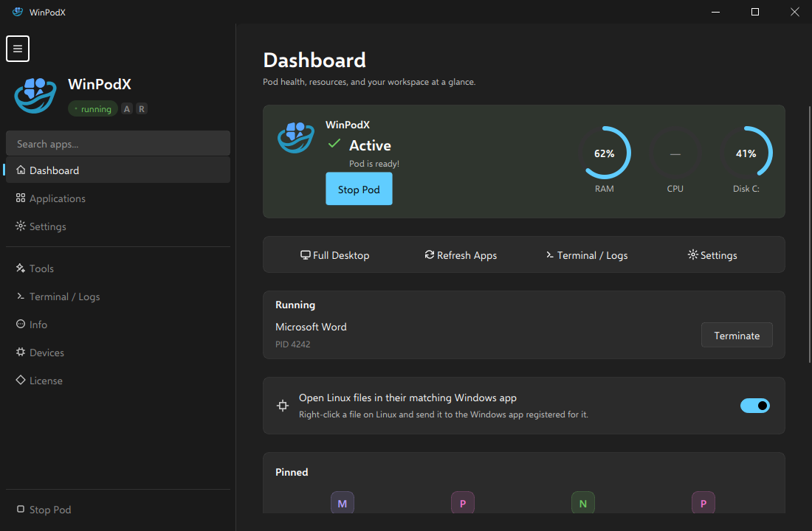Select Info in the sidebar
The width and height of the screenshot is (812, 531).
click(118, 324)
